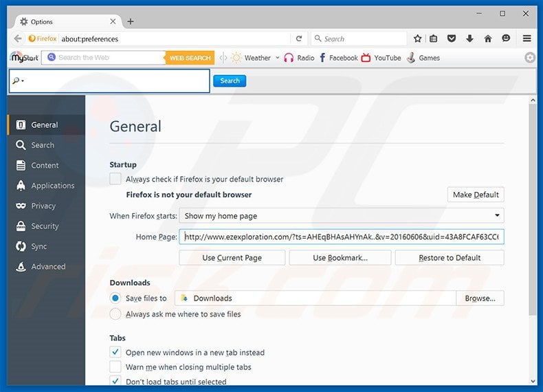Click the YouTube TV icon
Viewport: 543px width, 392px height.
[366, 58]
